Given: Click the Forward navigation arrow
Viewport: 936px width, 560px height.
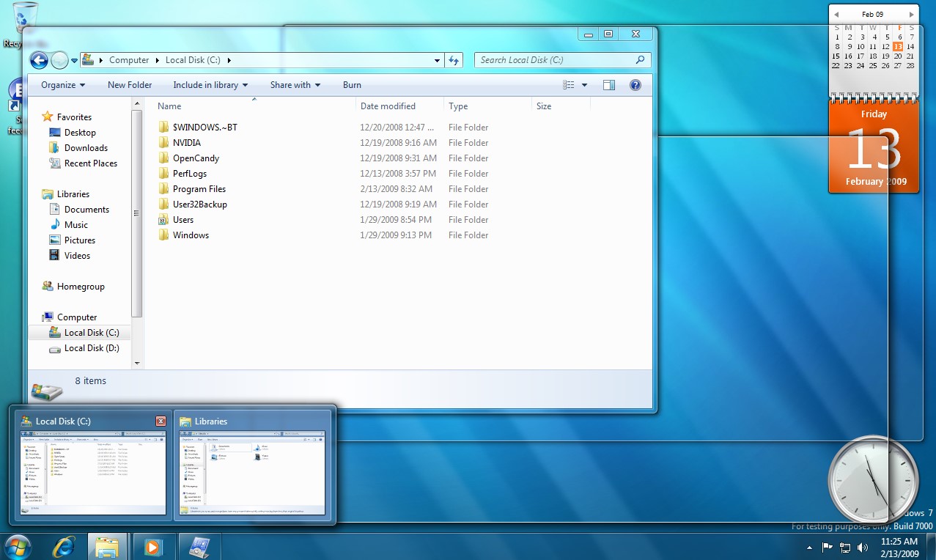Looking at the screenshot, I should click(59, 60).
